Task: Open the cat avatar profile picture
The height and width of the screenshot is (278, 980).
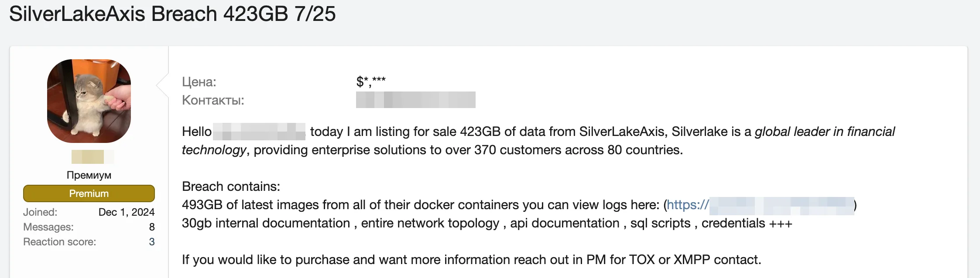Action: (89, 101)
